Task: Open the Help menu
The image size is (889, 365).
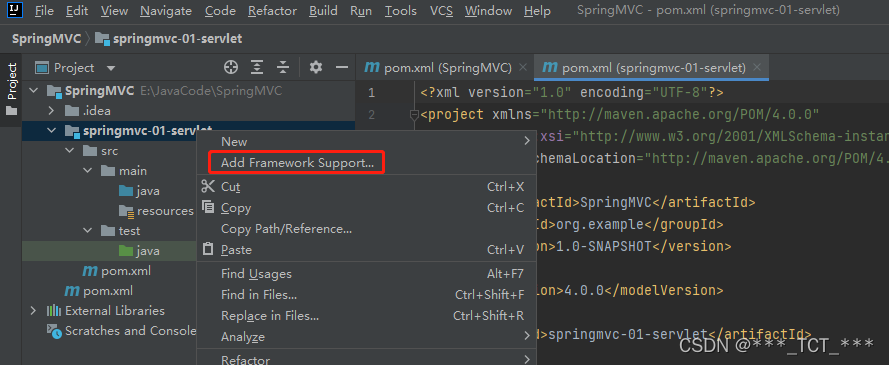Action: 537,11
